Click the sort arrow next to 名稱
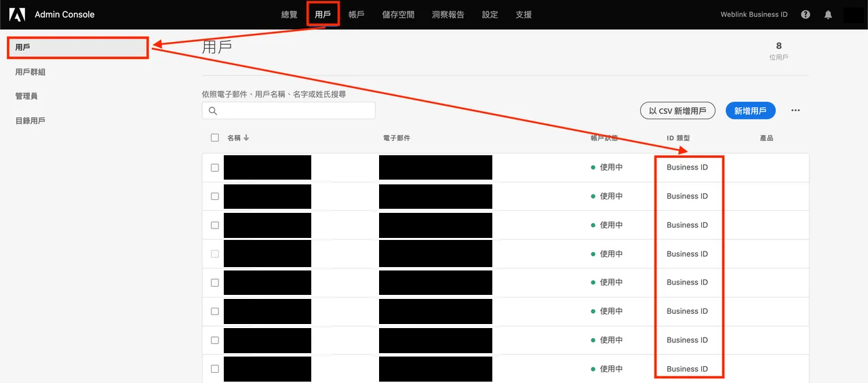The height and width of the screenshot is (383, 868). click(x=246, y=138)
